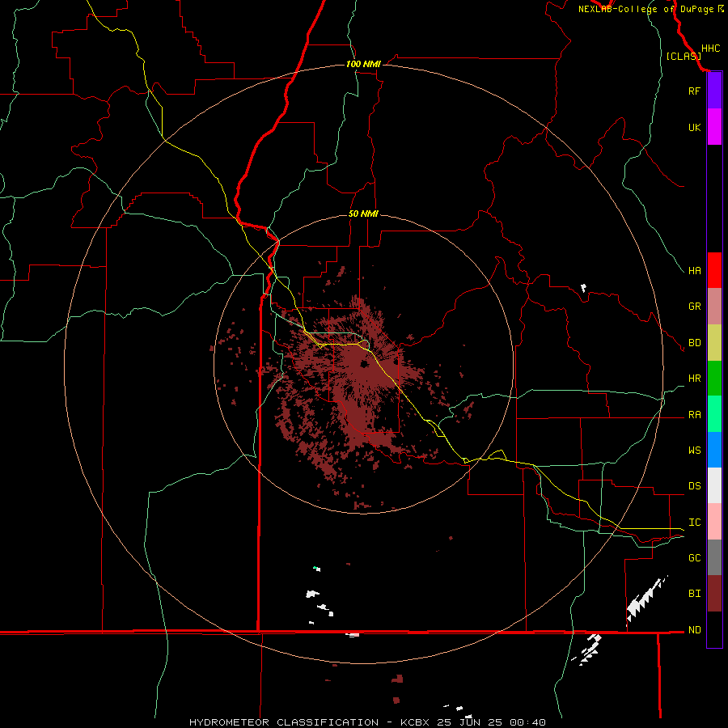Select the WS blue legend swatch

click(x=714, y=450)
